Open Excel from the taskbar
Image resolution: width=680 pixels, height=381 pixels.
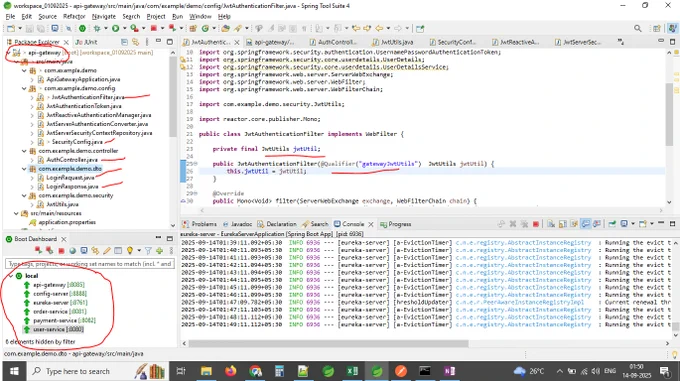pyautogui.click(x=352, y=371)
